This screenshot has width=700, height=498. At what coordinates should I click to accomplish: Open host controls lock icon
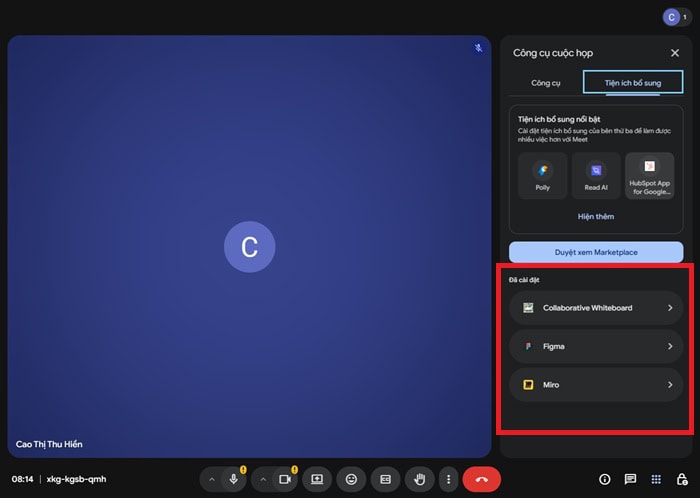pyautogui.click(x=682, y=480)
